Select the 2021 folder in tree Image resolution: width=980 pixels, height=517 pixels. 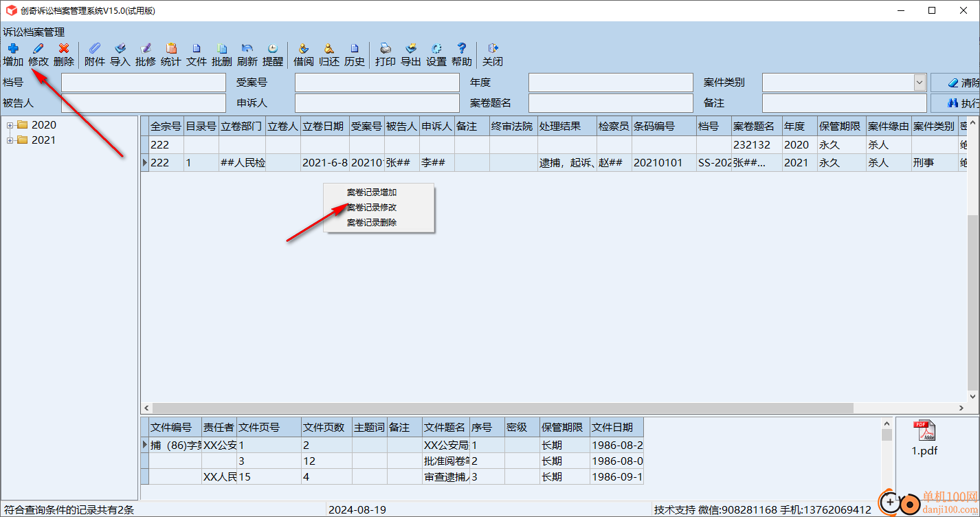[37, 140]
